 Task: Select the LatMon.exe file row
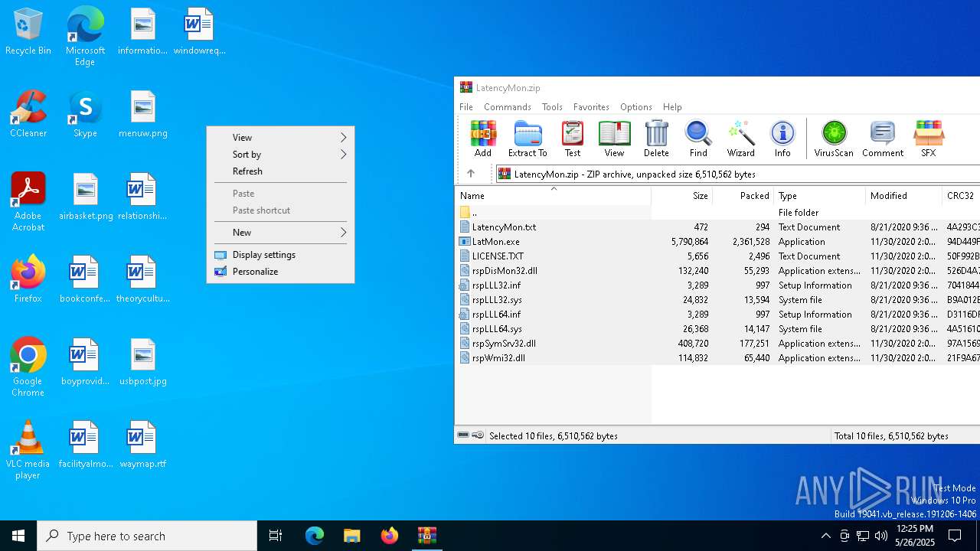point(717,242)
